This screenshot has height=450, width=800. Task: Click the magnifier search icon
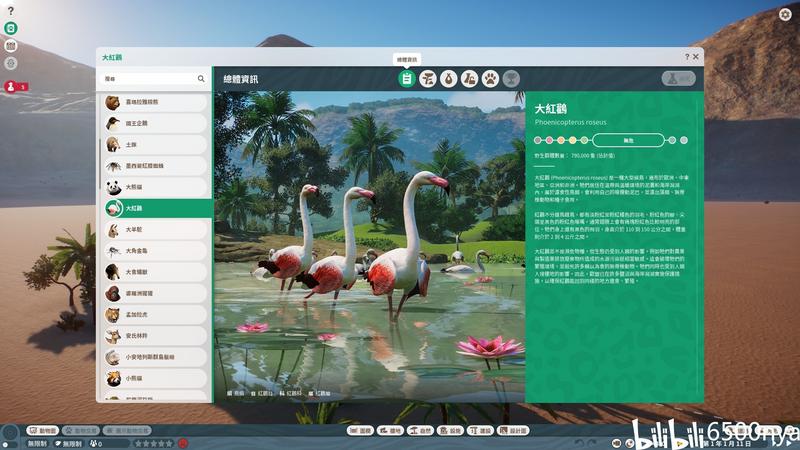coord(201,79)
